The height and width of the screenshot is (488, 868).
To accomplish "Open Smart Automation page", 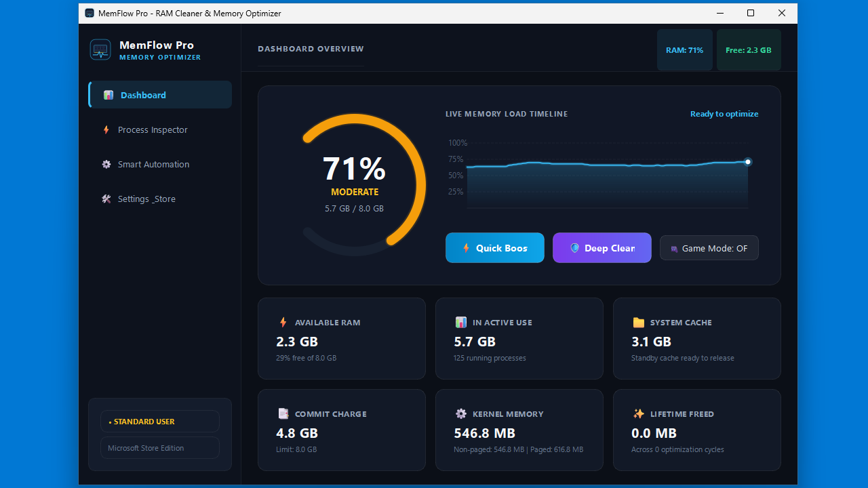I will [x=160, y=164].
